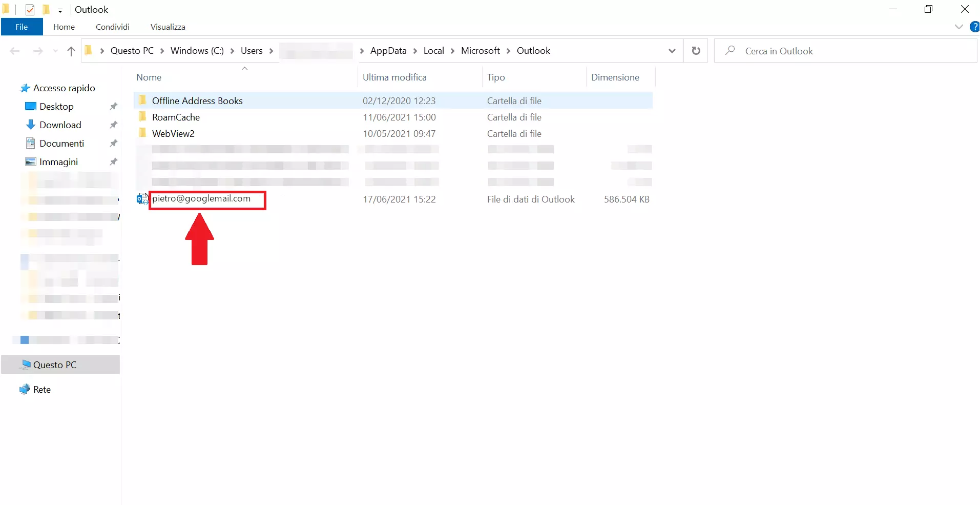Image resolution: width=980 pixels, height=505 pixels.
Task: Click the Desktop blue screen icon
Action: pyautogui.click(x=31, y=106)
